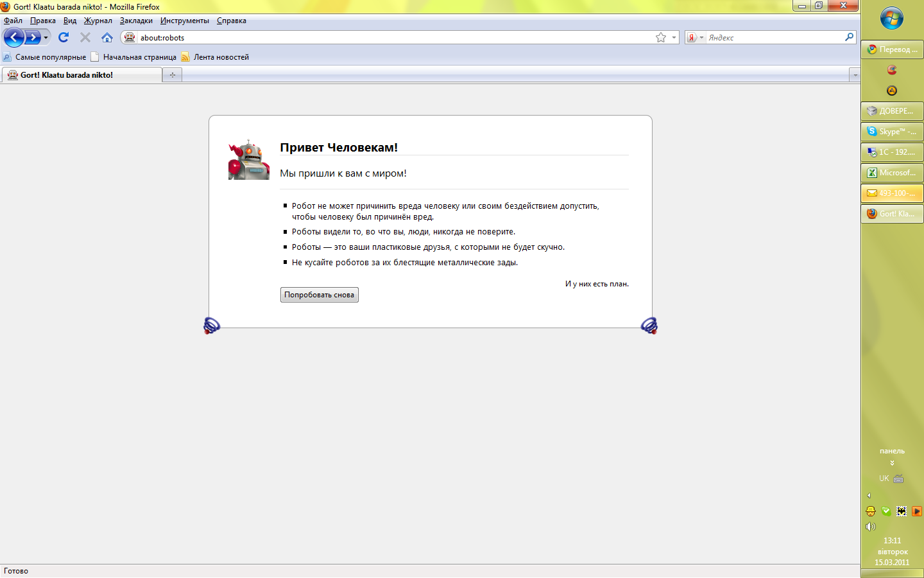Open the Windows Start orb

[891, 18]
